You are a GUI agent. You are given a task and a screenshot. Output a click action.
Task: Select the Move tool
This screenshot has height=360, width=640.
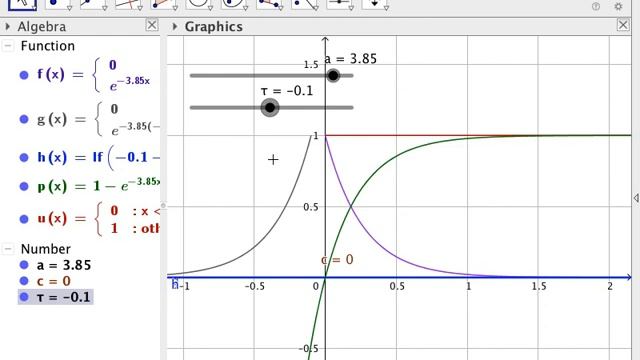[22, 4]
